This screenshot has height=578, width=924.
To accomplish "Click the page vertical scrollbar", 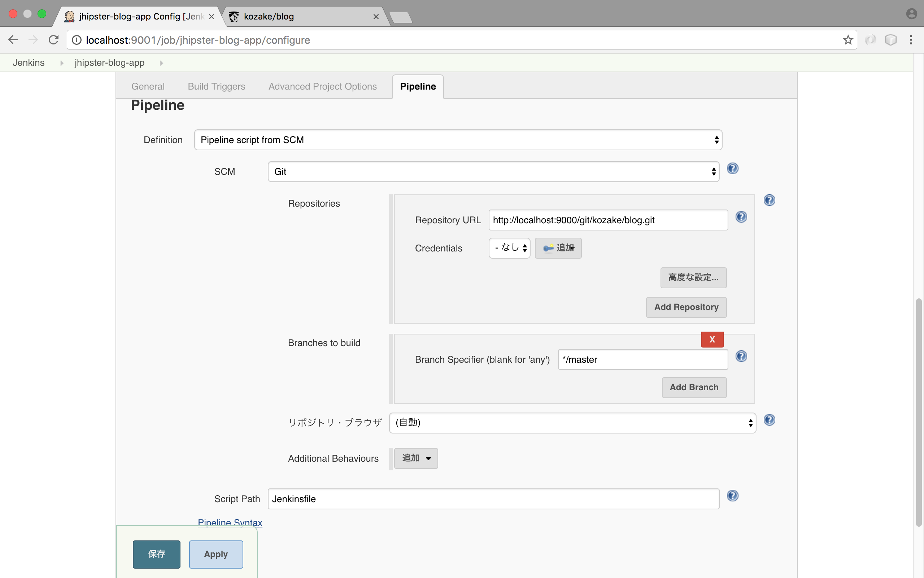I will (918, 413).
